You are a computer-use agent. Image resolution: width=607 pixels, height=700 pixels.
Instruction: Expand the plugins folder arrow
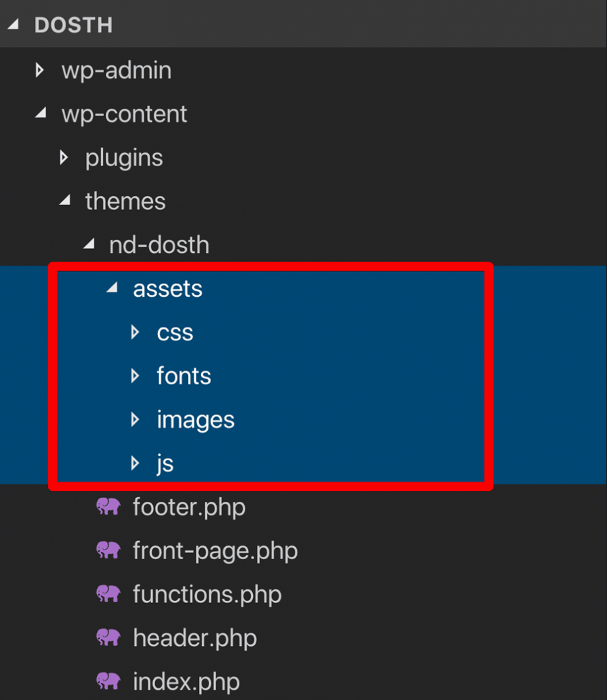click(x=64, y=157)
